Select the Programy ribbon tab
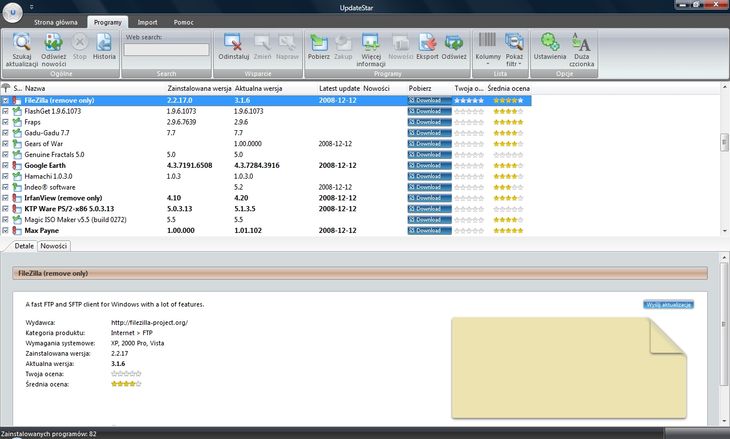The image size is (730, 439). [108, 22]
